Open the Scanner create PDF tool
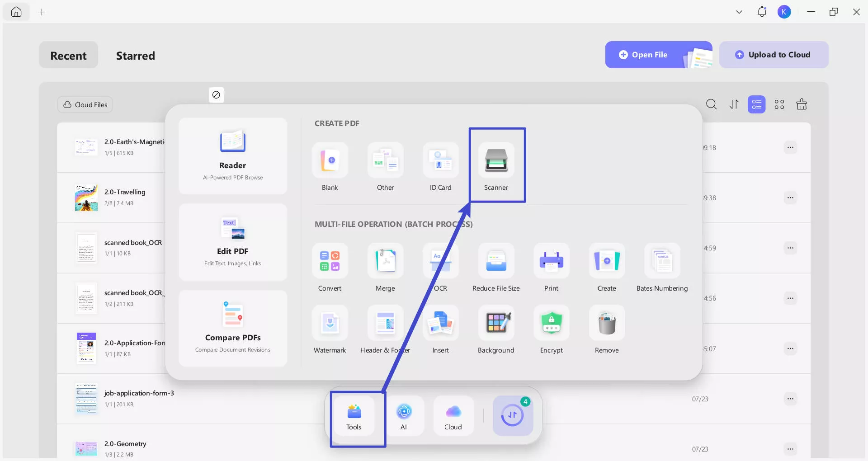 tap(496, 161)
